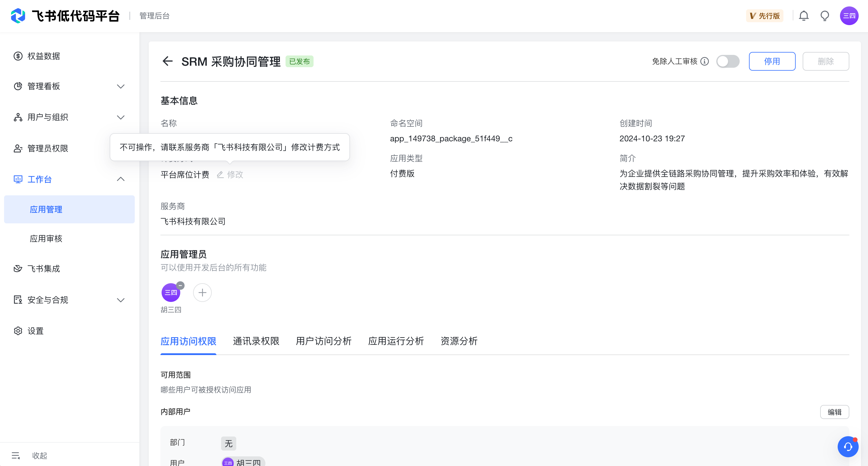Click the 管理员权限 person icon
The width and height of the screenshot is (868, 466).
point(18,149)
